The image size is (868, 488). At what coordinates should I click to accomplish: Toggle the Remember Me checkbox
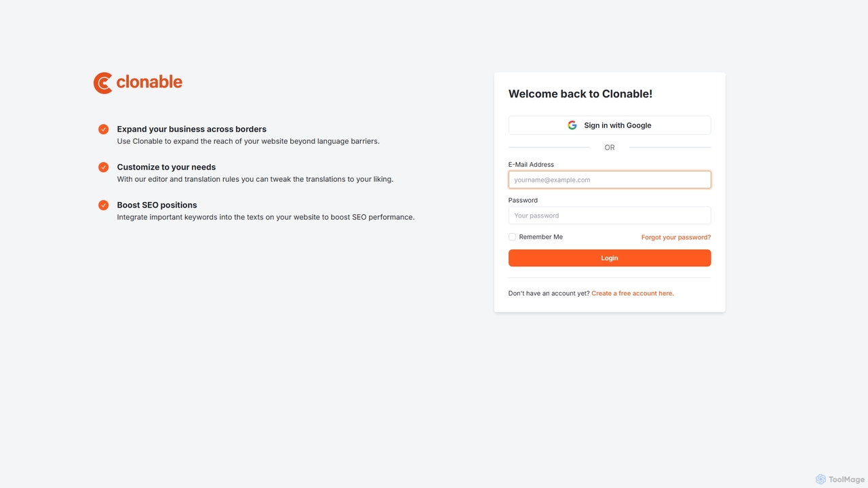(x=512, y=237)
